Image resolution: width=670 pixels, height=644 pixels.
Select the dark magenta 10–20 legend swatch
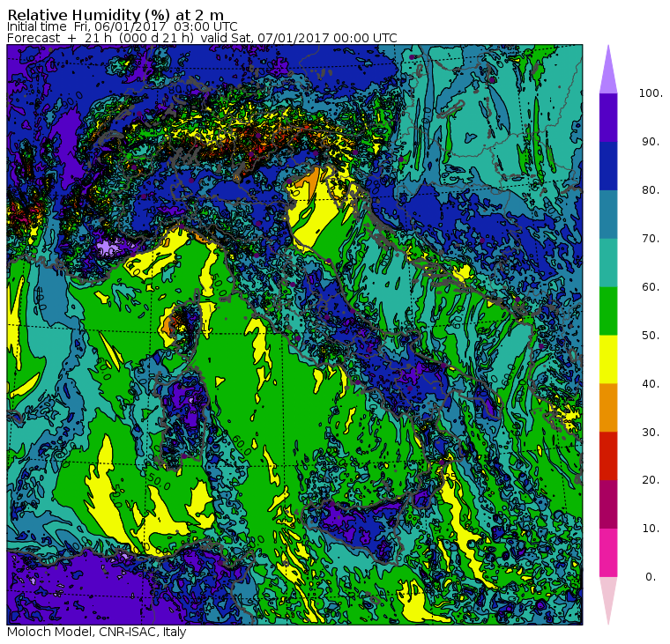click(x=608, y=504)
